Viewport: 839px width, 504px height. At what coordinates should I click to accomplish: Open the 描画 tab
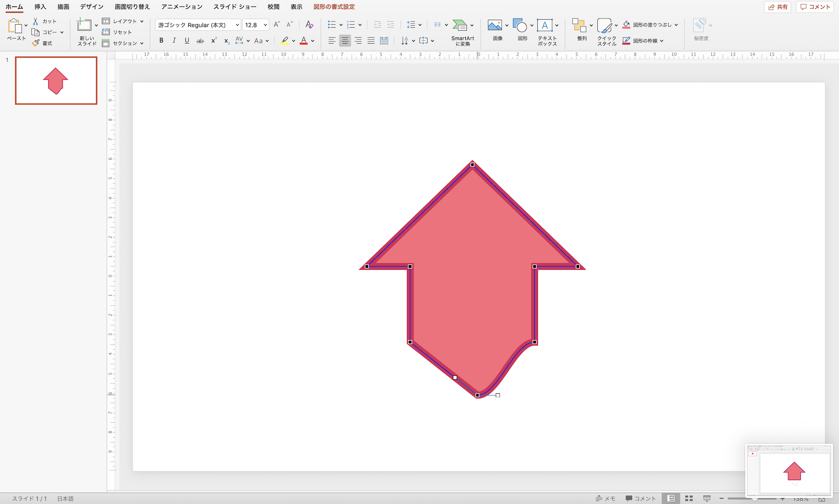63,7
